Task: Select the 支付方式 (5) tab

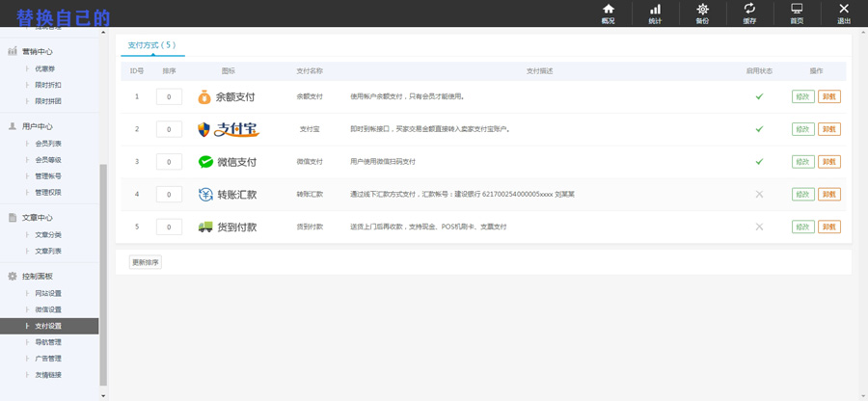Action: 152,45
